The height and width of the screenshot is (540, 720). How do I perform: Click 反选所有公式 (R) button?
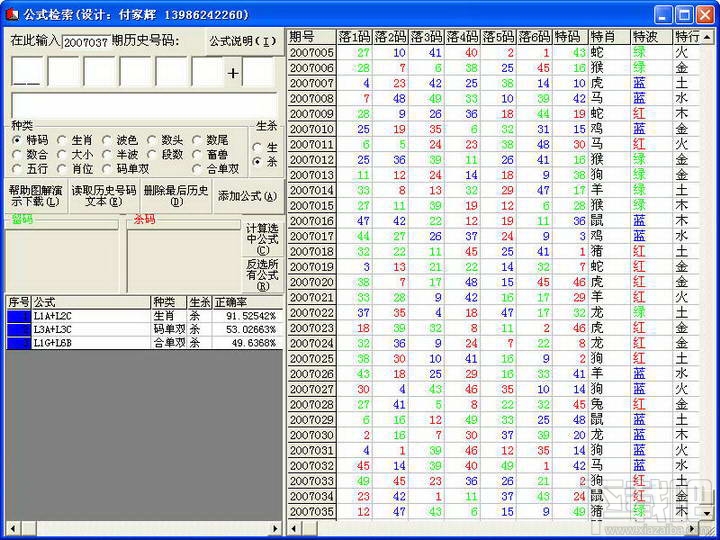263,275
